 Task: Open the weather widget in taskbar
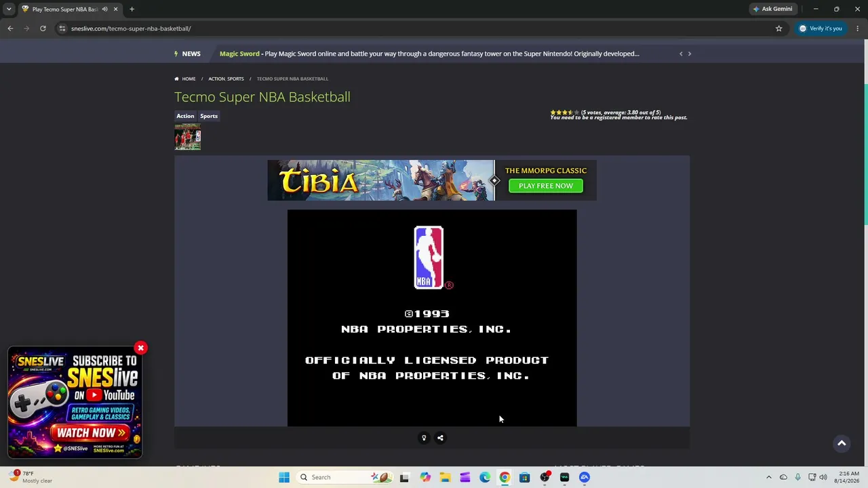click(x=31, y=477)
